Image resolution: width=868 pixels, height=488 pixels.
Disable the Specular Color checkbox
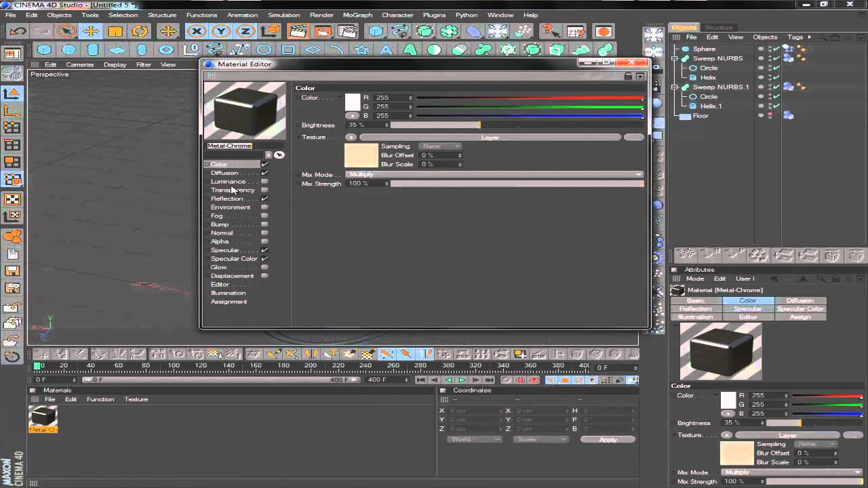[x=264, y=258]
